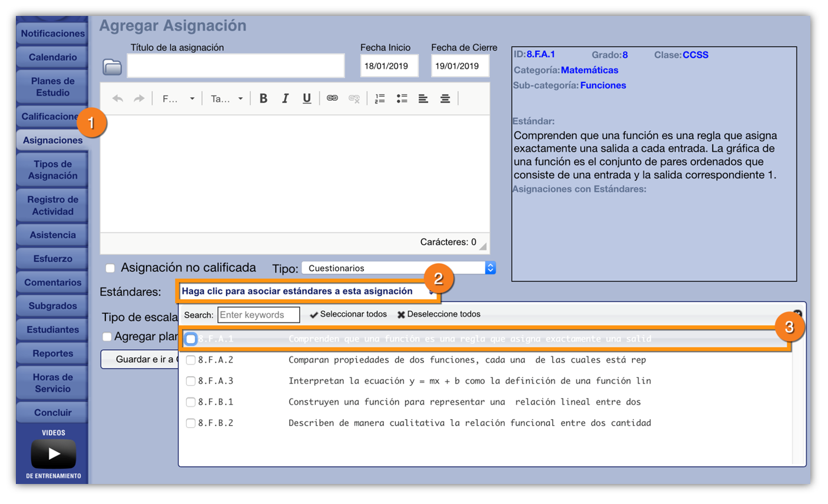Viewport: 828px width, 504px height.
Task: Click the undo arrow in editor toolbar
Action: (118, 99)
